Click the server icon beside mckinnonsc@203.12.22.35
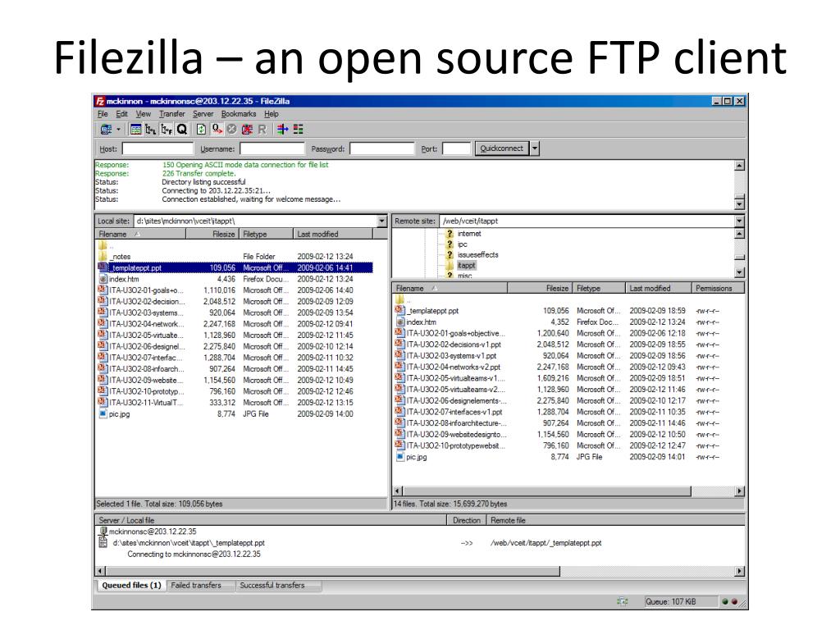840x630 pixels. [x=103, y=532]
